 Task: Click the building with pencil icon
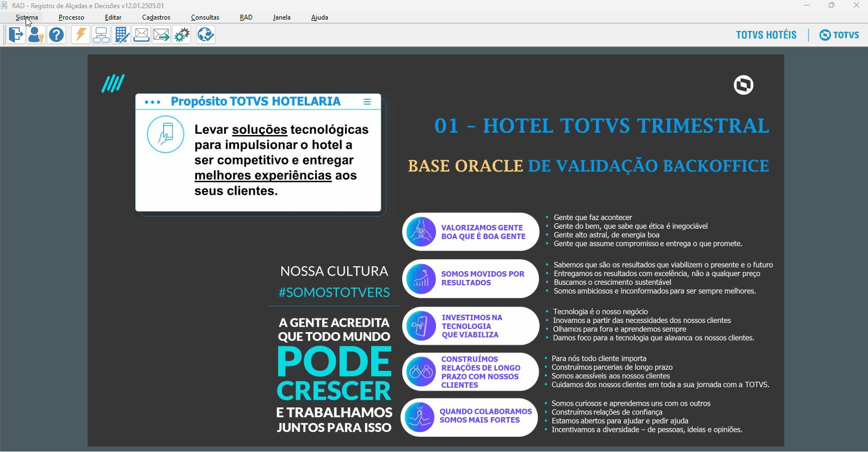121,35
